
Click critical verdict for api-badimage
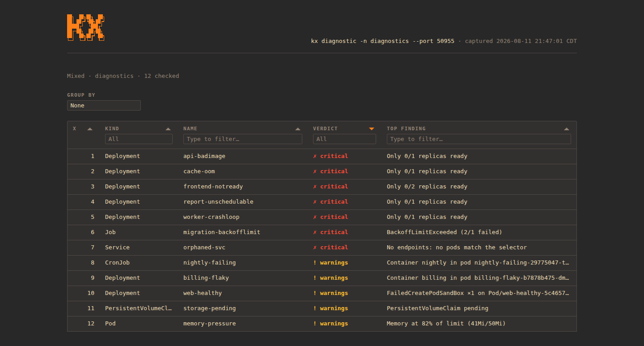[330, 156]
